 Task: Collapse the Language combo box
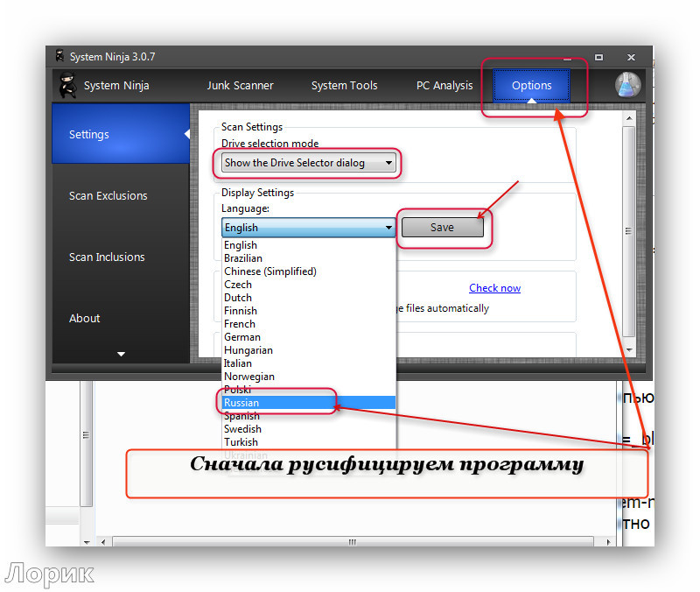[x=308, y=228]
